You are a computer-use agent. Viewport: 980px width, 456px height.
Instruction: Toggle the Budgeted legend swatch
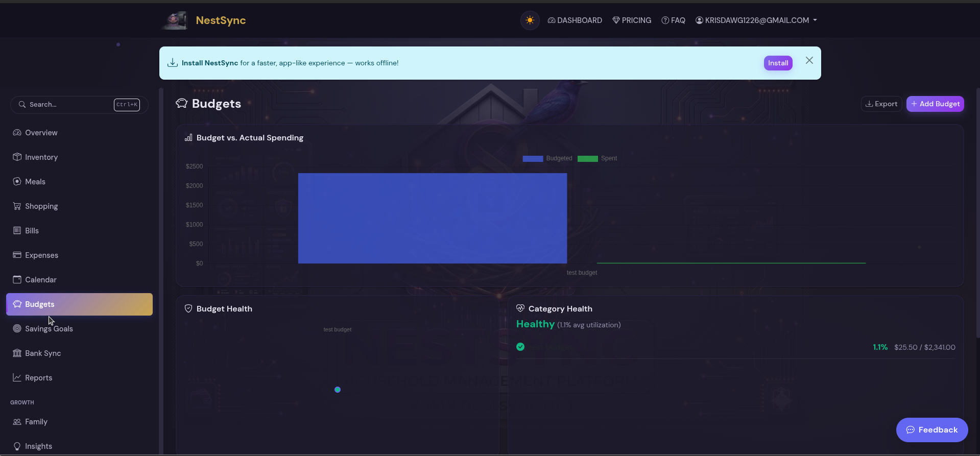click(x=533, y=158)
